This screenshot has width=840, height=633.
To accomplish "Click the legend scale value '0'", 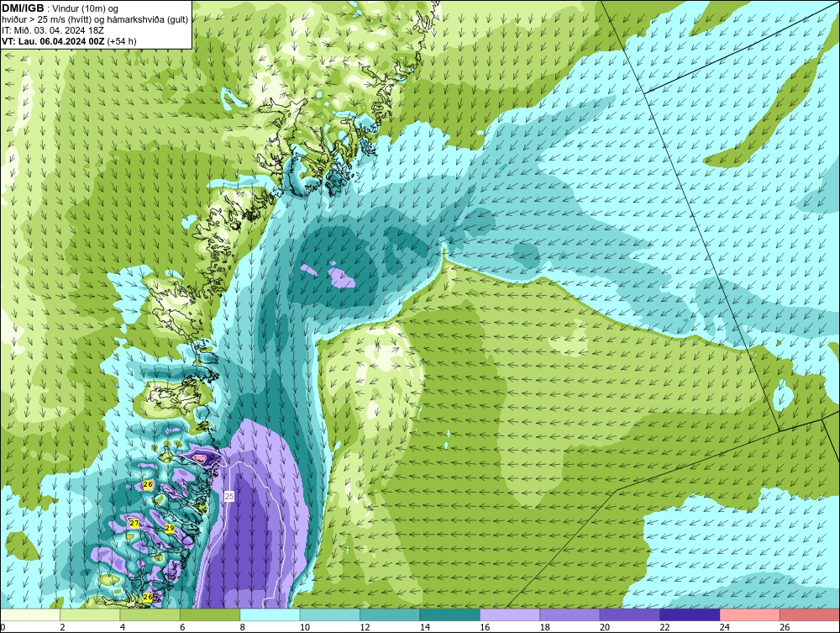I will click(3, 627).
